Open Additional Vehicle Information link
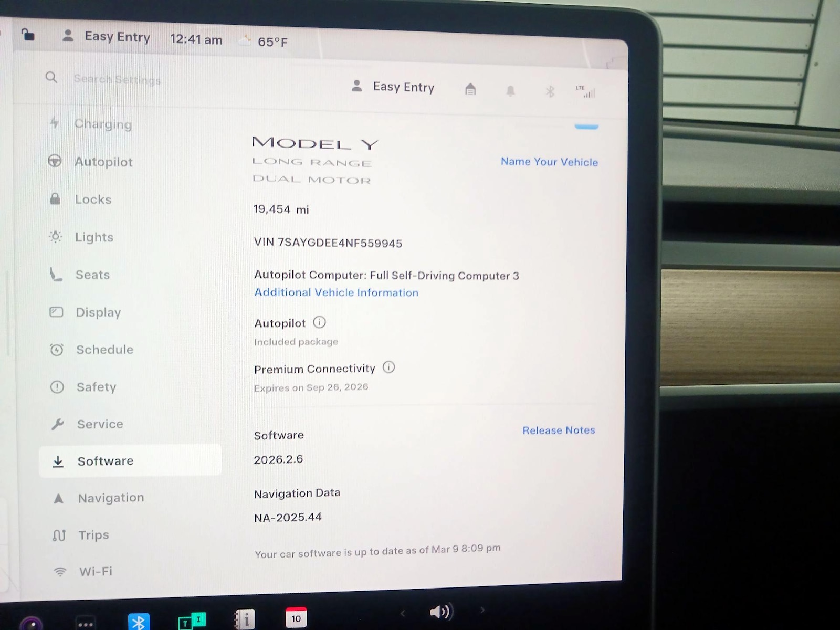 point(336,292)
